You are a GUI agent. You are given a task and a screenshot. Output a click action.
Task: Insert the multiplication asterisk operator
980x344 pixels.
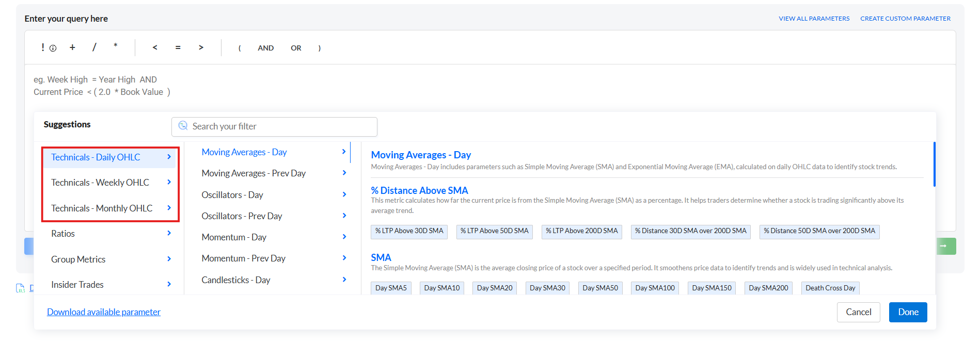[x=116, y=46]
